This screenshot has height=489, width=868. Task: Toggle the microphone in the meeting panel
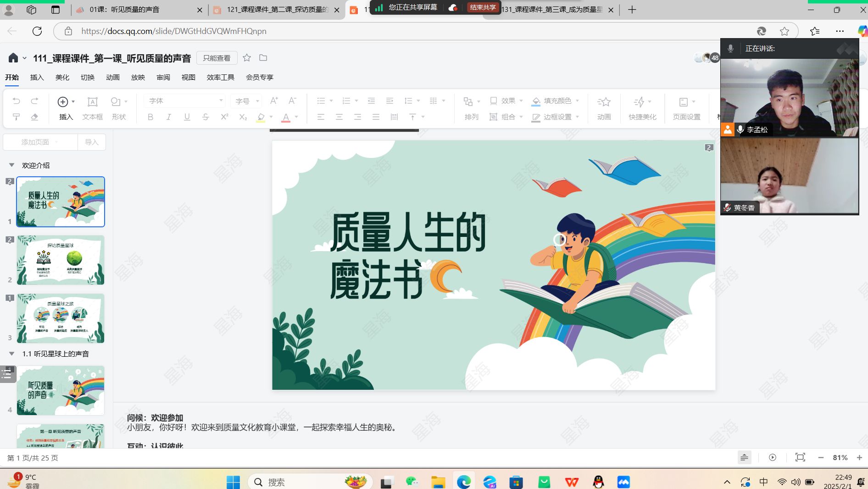pyautogui.click(x=730, y=48)
